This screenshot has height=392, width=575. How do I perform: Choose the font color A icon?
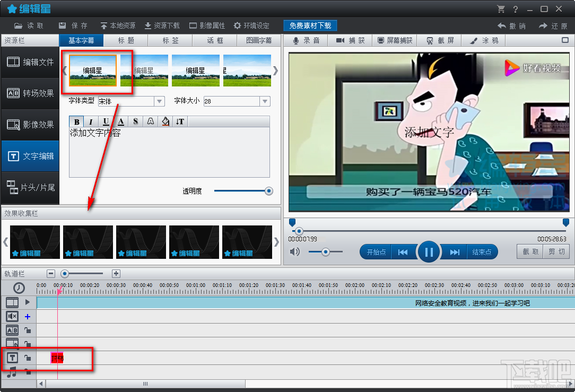(x=120, y=122)
